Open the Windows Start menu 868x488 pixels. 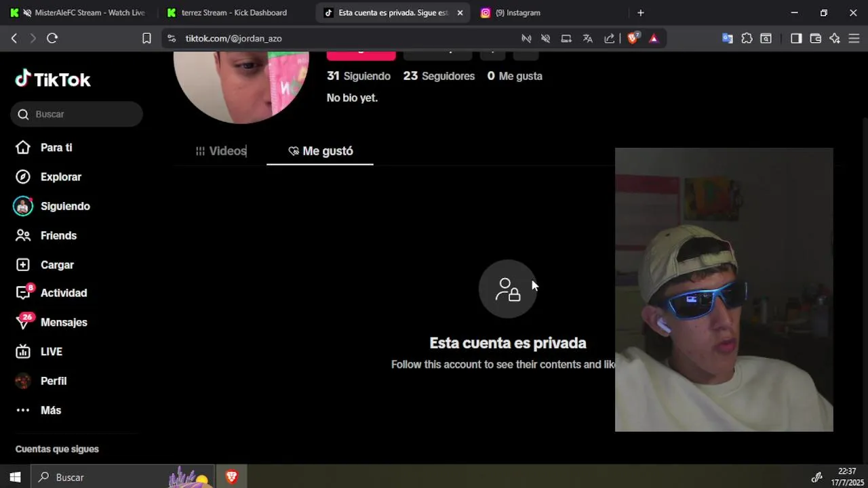click(15, 477)
